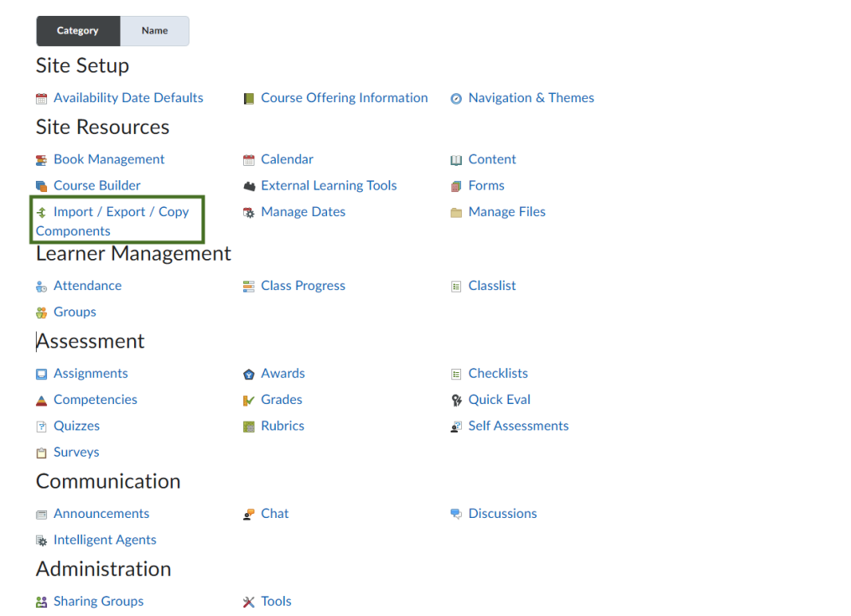Open the Assignments link

point(91,374)
